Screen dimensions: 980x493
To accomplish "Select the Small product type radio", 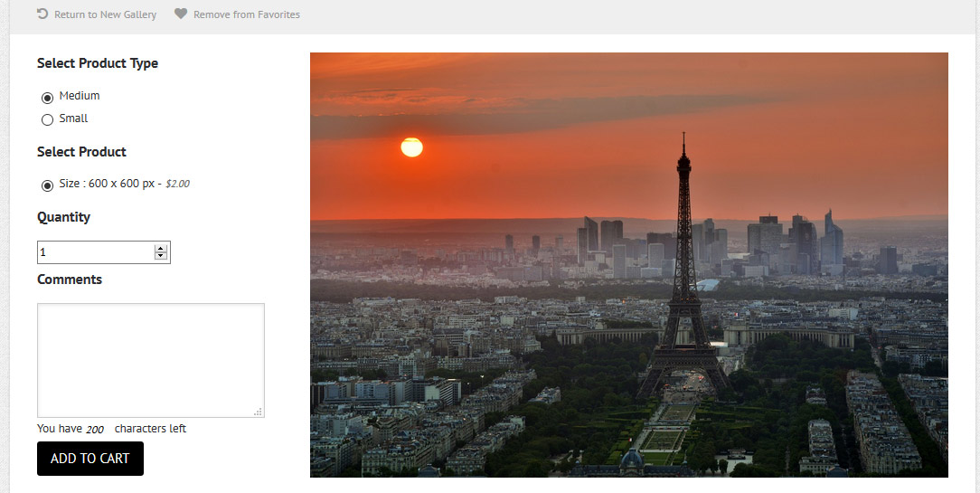I will pos(48,120).
